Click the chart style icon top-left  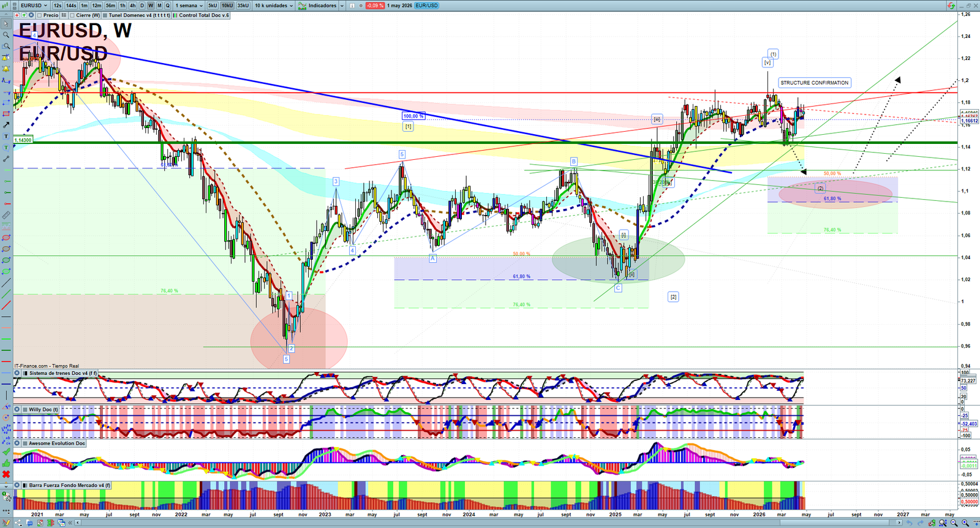pyautogui.click(x=5, y=6)
